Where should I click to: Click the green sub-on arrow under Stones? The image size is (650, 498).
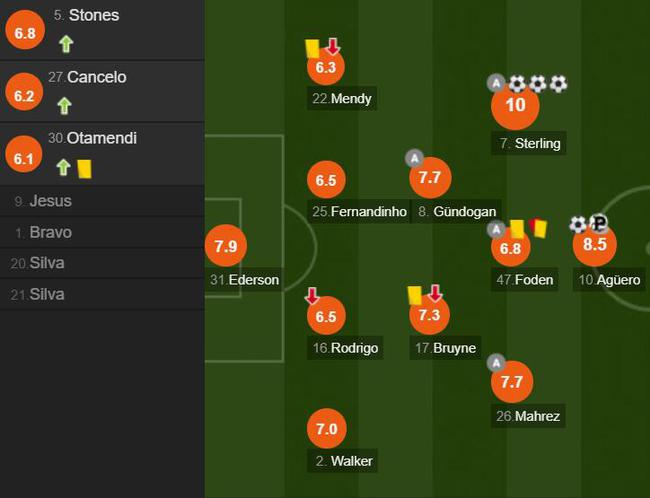pos(65,43)
